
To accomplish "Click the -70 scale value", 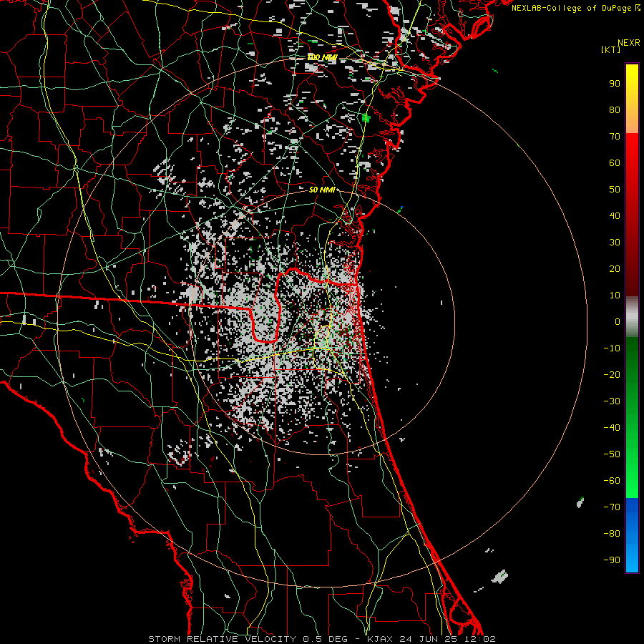I will (x=612, y=507).
